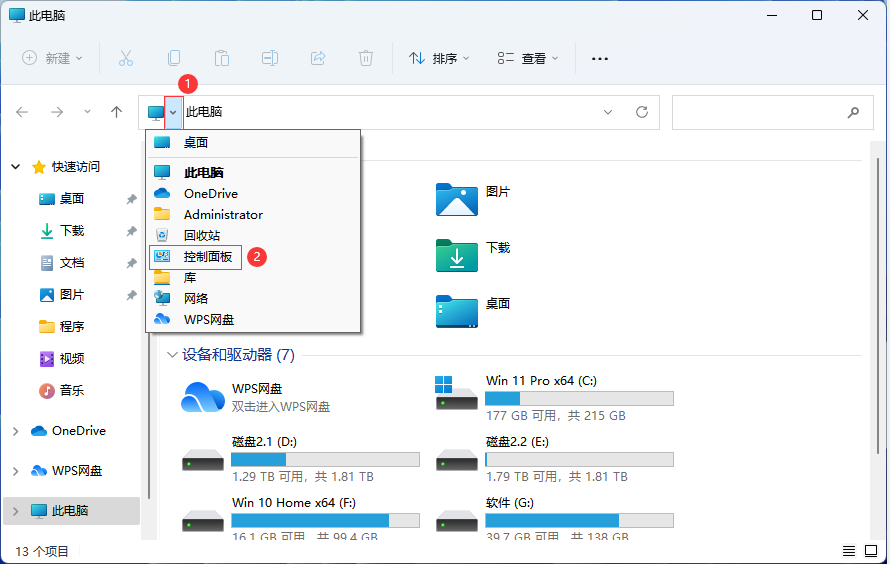Unpin 下载 using its pin icon

(131, 231)
